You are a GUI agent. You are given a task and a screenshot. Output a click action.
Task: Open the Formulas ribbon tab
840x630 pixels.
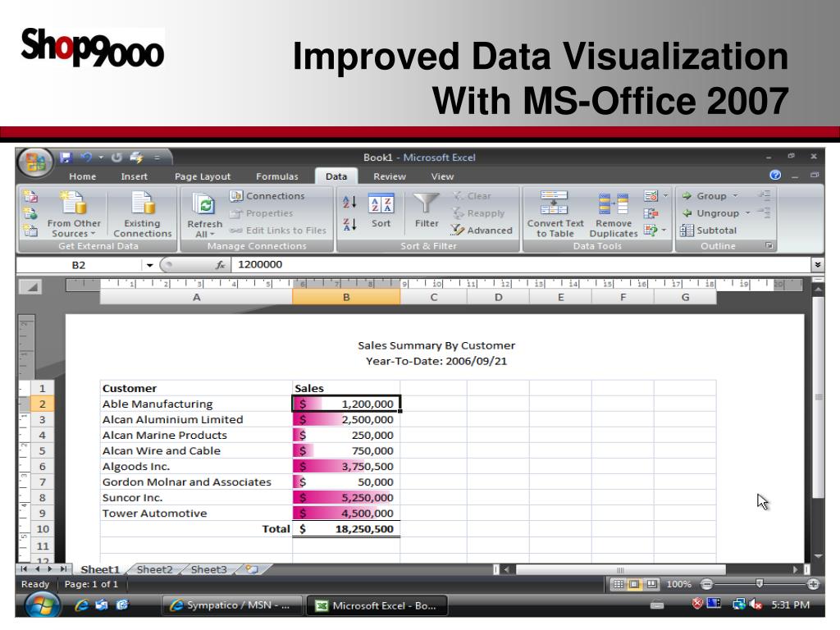pos(277,176)
